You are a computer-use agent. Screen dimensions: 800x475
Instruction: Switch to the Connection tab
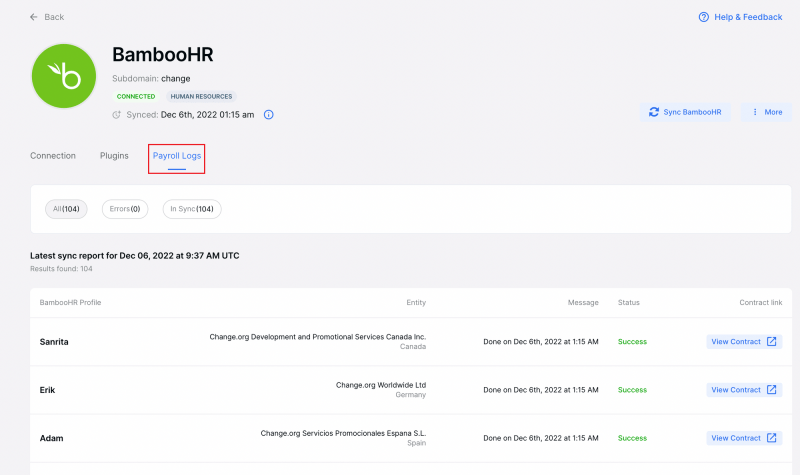pyautogui.click(x=53, y=156)
